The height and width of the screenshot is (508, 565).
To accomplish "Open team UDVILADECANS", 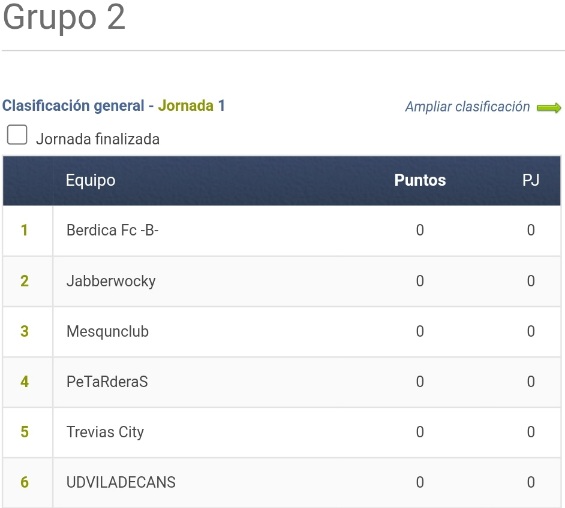I will pyautogui.click(x=121, y=482).
